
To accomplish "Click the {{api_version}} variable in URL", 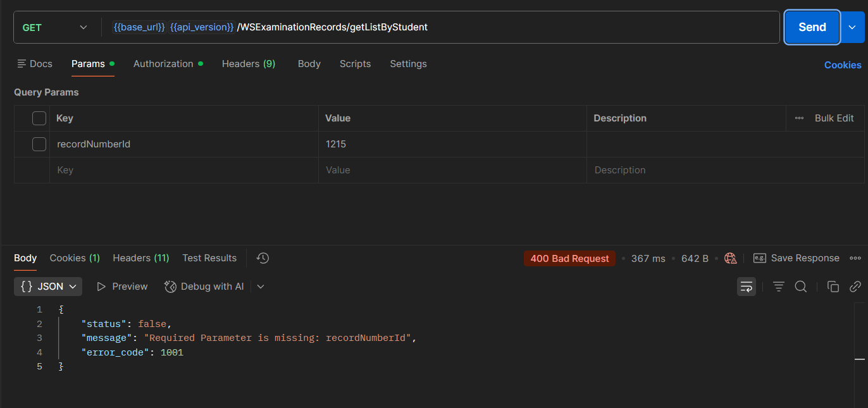I will pos(202,27).
